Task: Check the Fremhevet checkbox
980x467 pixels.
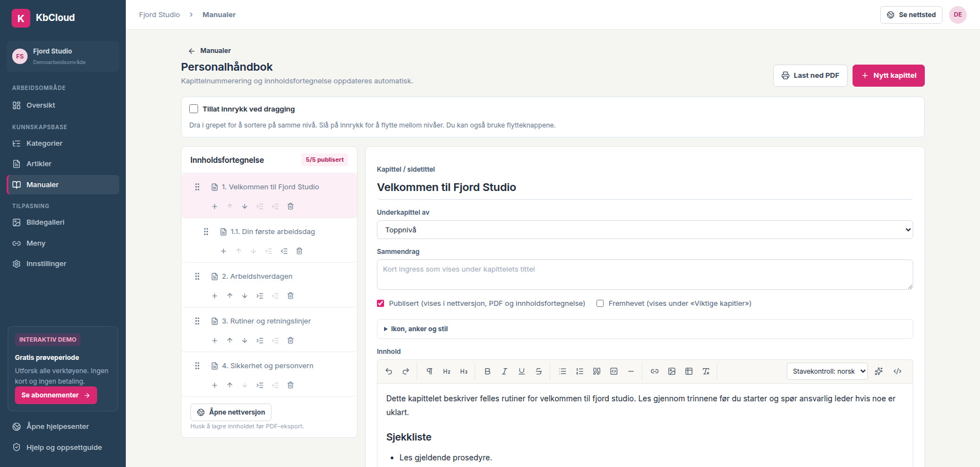Action: click(x=600, y=304)
